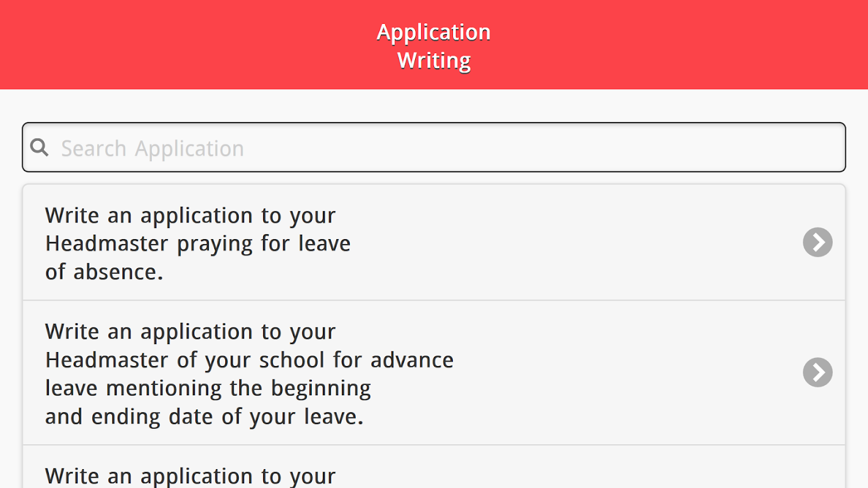Expand the 'praying for leave of absence' item chevron
Image resolution: width=868 pixels, height=488 pixels.
817,242
